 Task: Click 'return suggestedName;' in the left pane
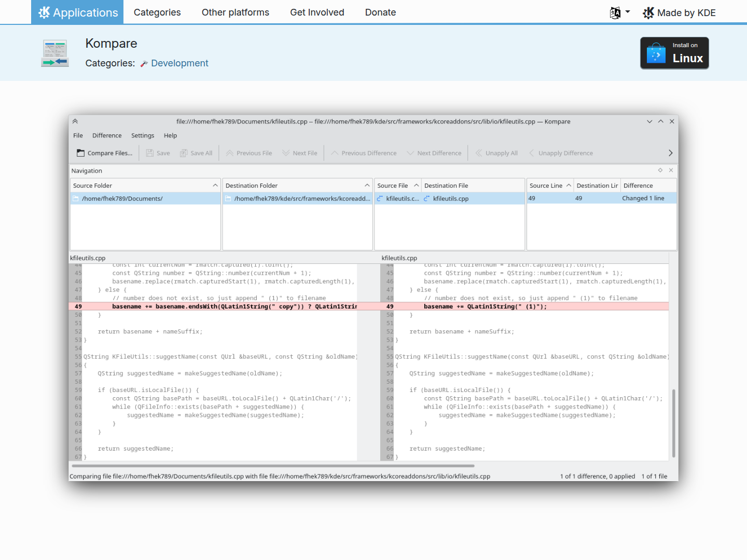click(x=136, y=449)
